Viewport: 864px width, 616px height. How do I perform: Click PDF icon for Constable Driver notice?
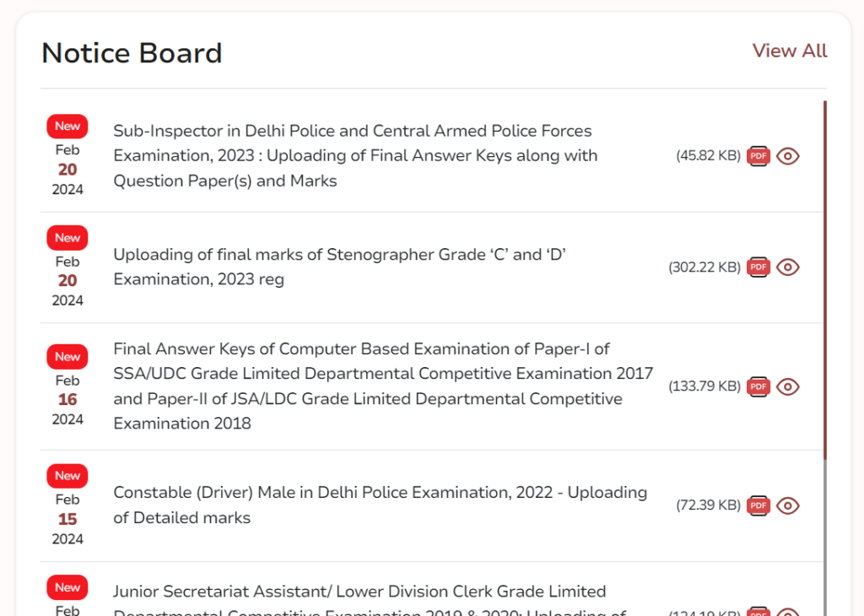pyautogui.click(x=758, y=505)
